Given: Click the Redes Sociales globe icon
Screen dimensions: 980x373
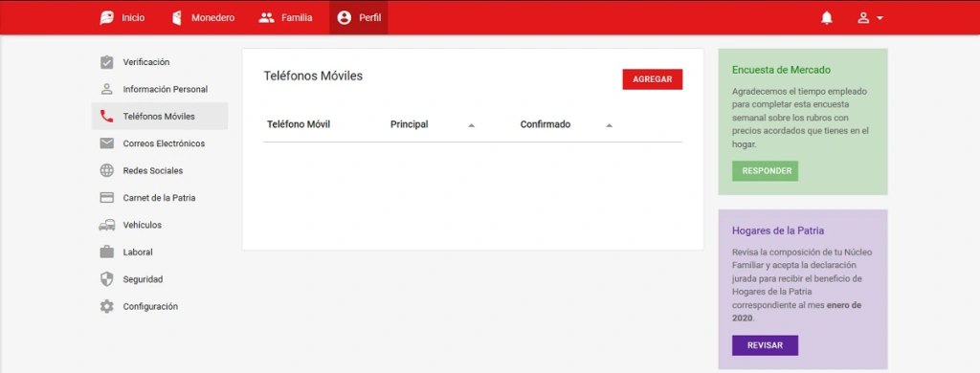Looking at the screenshot, I should 107,170.
